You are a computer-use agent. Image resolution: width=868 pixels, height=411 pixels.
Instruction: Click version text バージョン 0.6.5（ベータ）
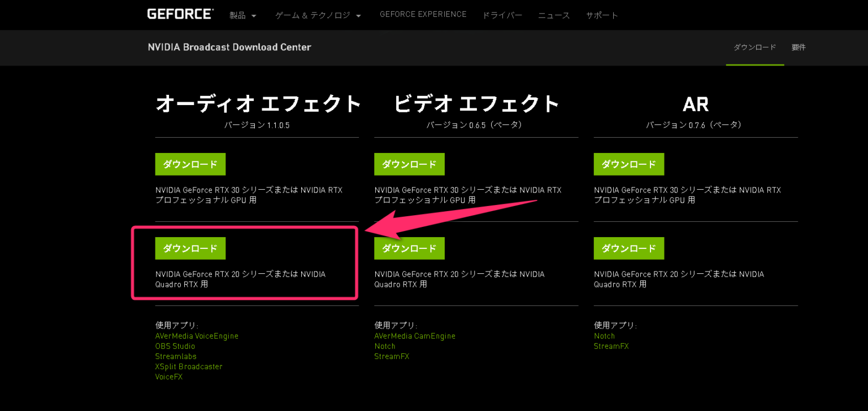[x=476, y=125]
